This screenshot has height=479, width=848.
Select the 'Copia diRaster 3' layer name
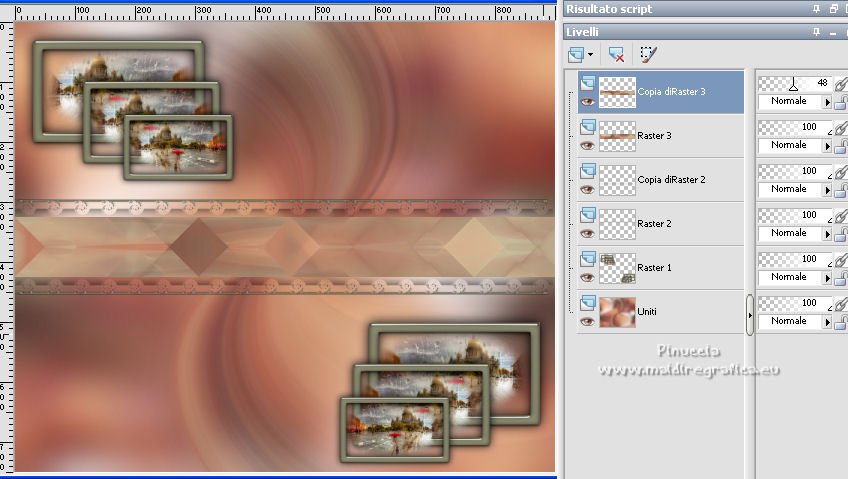click(x=671, y=91)
